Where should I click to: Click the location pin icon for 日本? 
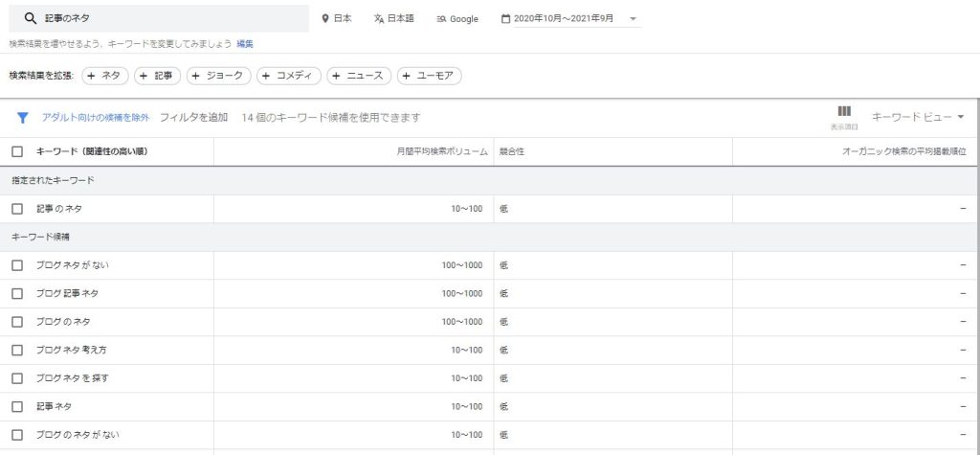pos(325,18)
